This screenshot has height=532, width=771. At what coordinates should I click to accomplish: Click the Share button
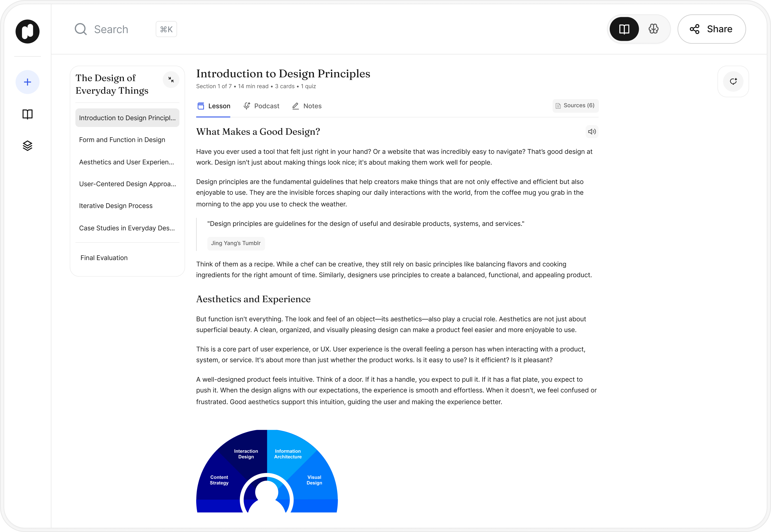[x=712, y=29]
